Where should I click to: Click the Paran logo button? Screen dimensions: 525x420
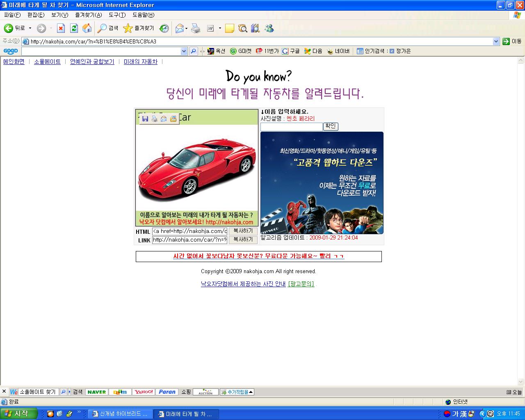click(x=167, y=392)
